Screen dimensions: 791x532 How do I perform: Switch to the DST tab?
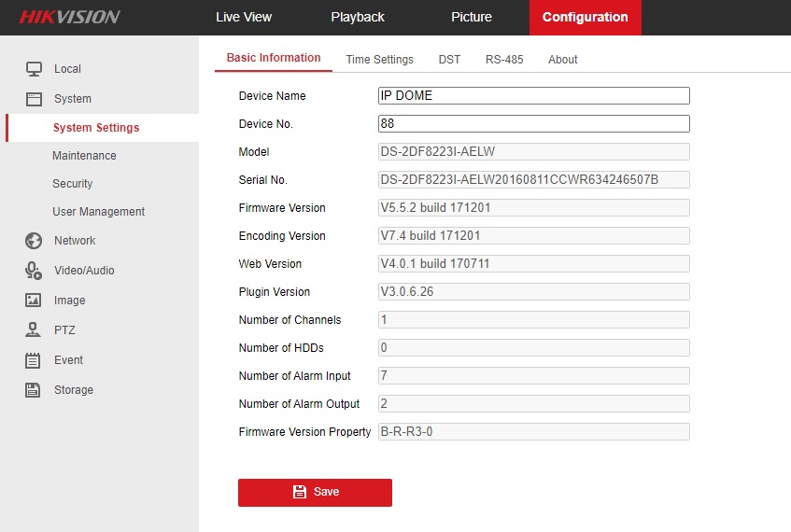[449, 60]
